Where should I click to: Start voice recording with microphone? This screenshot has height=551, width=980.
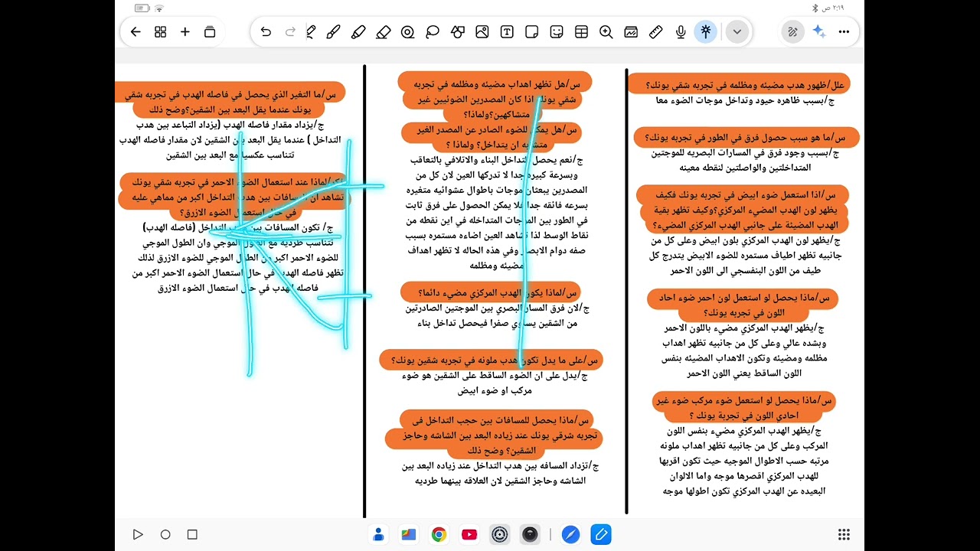[681, 32]
